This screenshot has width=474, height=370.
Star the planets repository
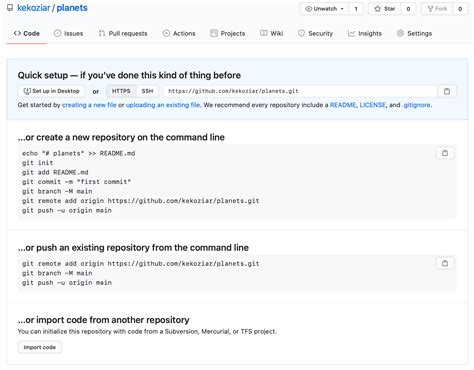point(385,9)
